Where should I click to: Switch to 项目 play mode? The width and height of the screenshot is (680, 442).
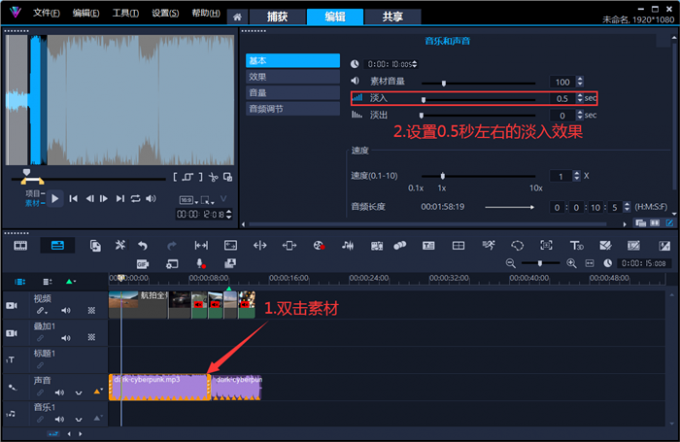click(33, 193)
